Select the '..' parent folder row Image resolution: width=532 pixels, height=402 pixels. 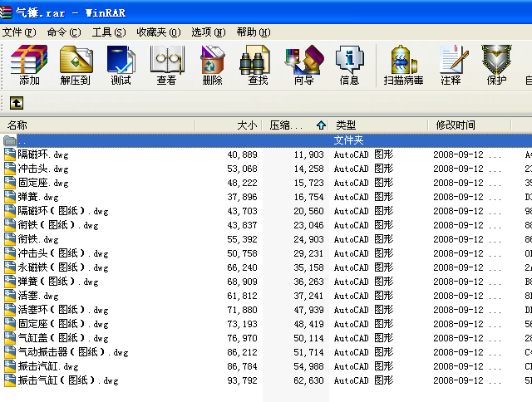(266, 140)
